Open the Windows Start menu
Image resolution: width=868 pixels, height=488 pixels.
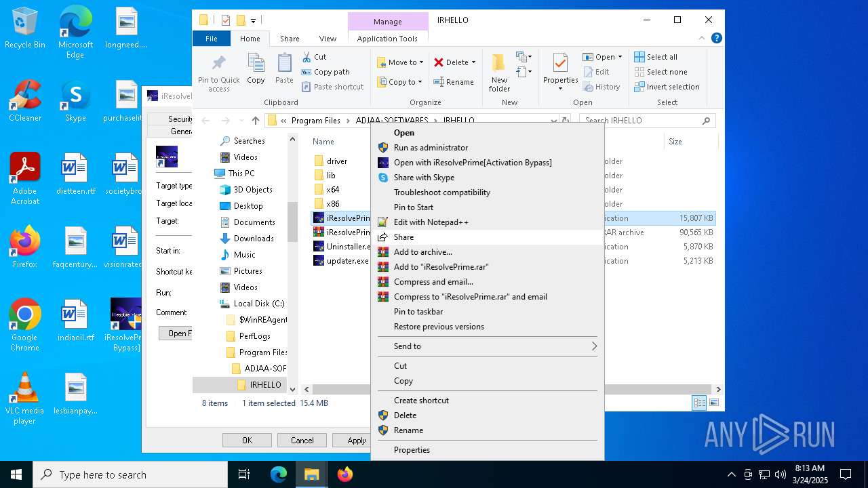[16, 474]
